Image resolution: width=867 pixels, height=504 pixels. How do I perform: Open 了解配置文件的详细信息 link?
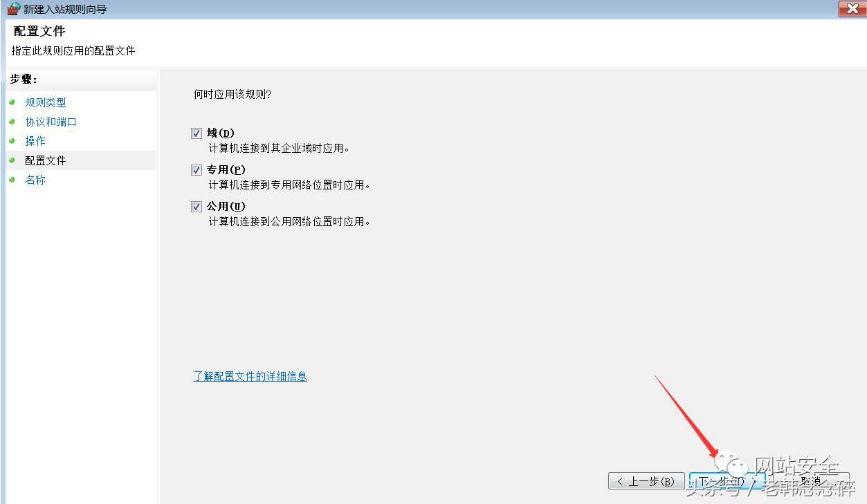point(250,375)
